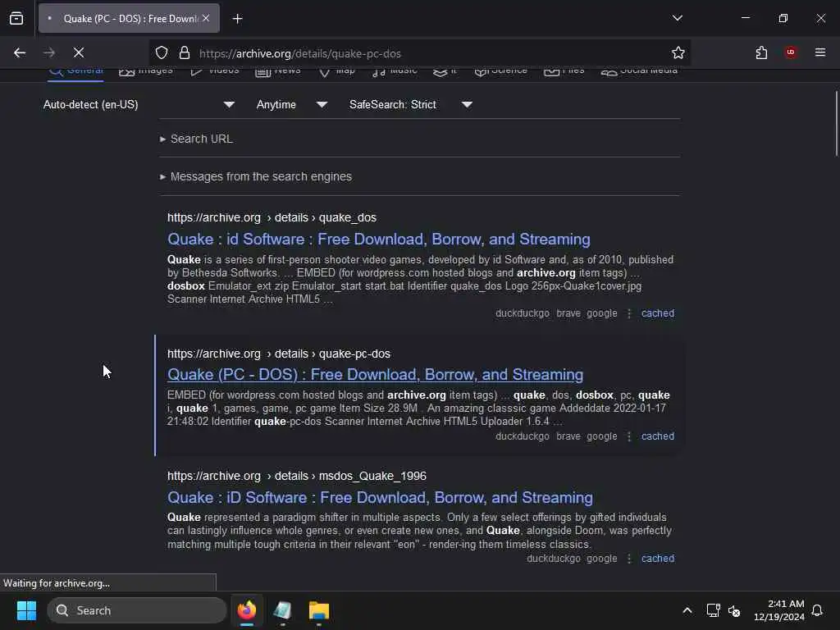Switch to Firefox in taskbar
This screenshot has width=840, height=630.
246,610
